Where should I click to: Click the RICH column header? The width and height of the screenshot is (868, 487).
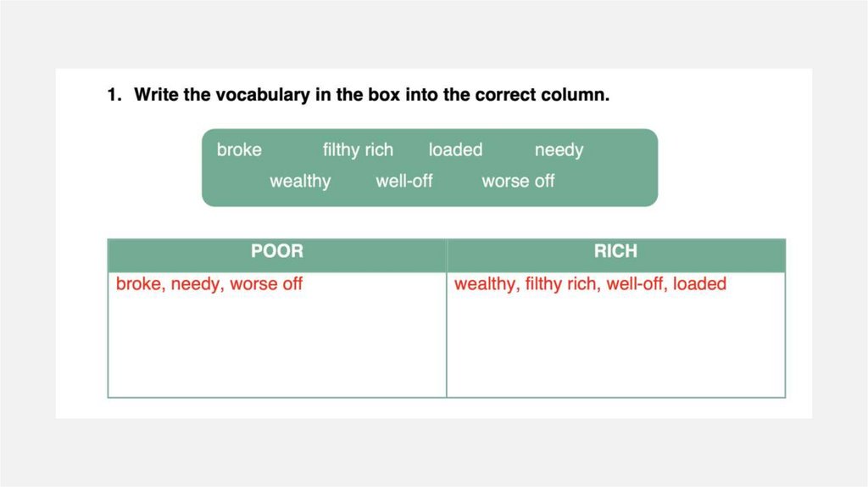[x=615, y=251]
